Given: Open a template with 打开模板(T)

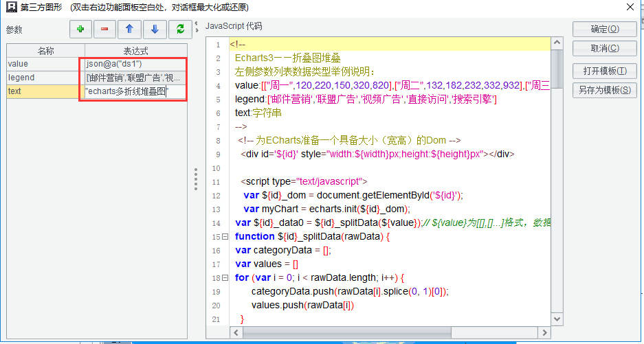Looking at the screenshot, I should point(605,71).
